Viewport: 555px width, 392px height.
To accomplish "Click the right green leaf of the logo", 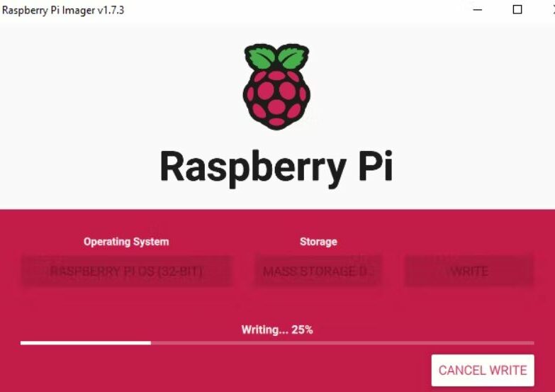I will [292, 57].
